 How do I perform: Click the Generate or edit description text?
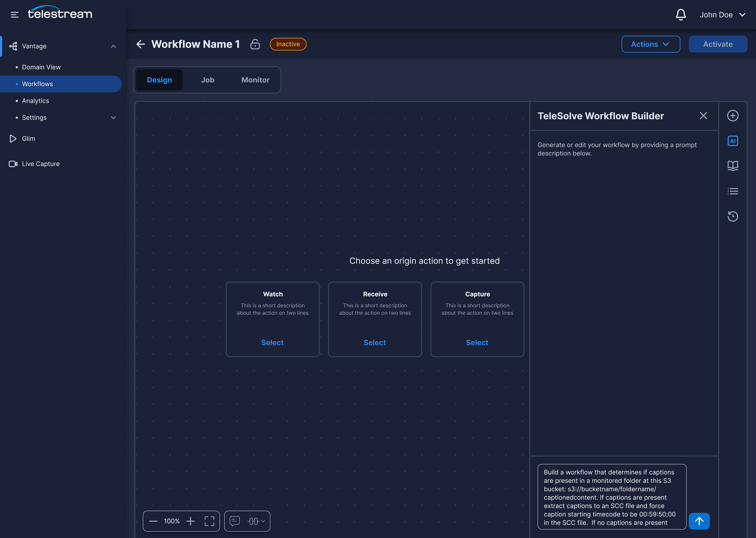[617, 149]
